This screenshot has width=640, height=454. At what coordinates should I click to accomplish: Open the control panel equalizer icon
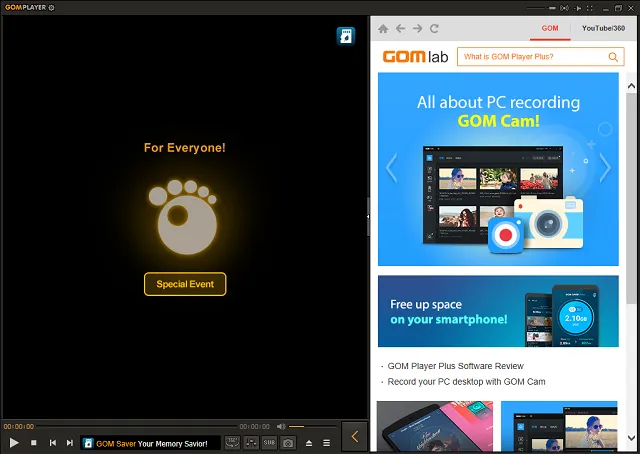pyautogui.click(x=251, y=443)
